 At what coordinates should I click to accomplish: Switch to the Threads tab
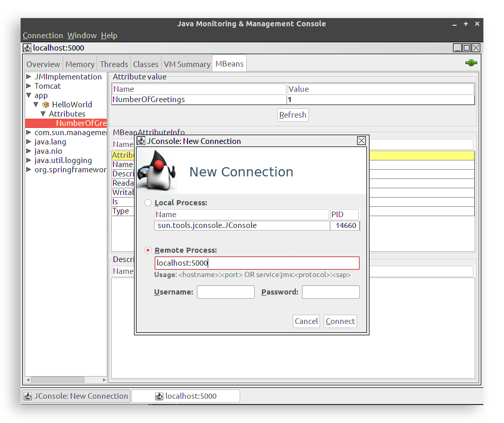tap(114, 64)
